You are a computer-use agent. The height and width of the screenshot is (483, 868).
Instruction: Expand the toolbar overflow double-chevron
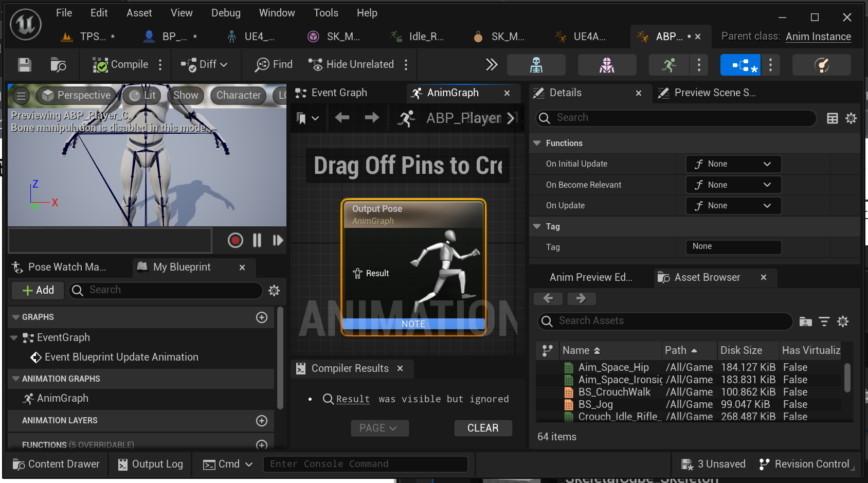pyautogui.click(x=492, y=65)
